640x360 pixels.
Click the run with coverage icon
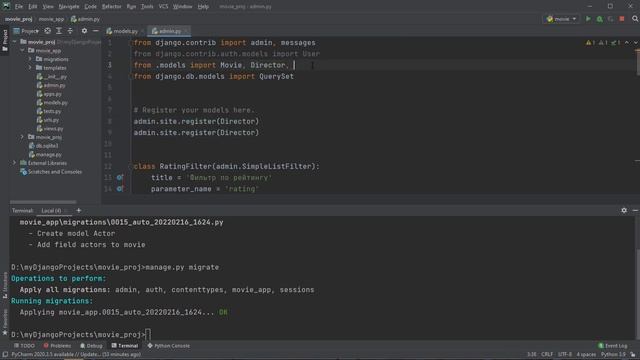[x=611, y=19]
